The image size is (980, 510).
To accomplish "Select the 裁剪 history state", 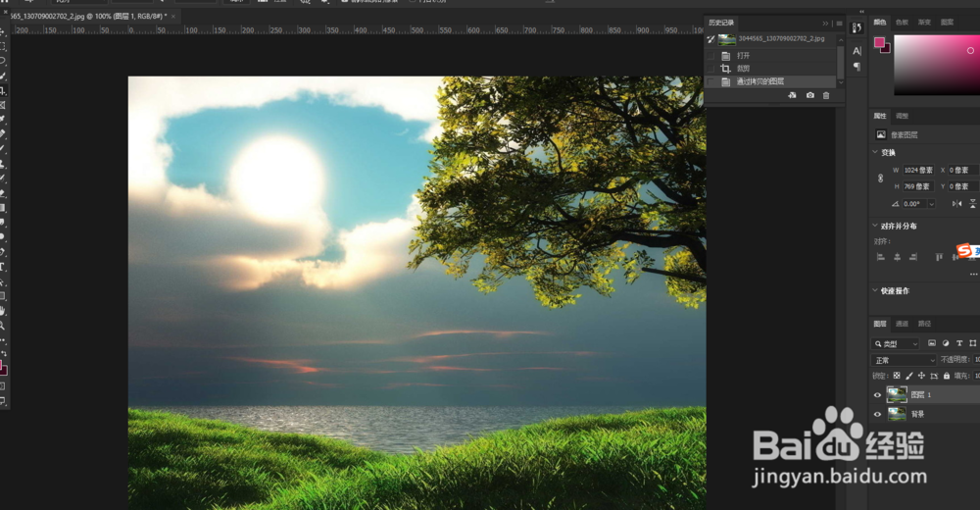I will (x=769, y=69).
